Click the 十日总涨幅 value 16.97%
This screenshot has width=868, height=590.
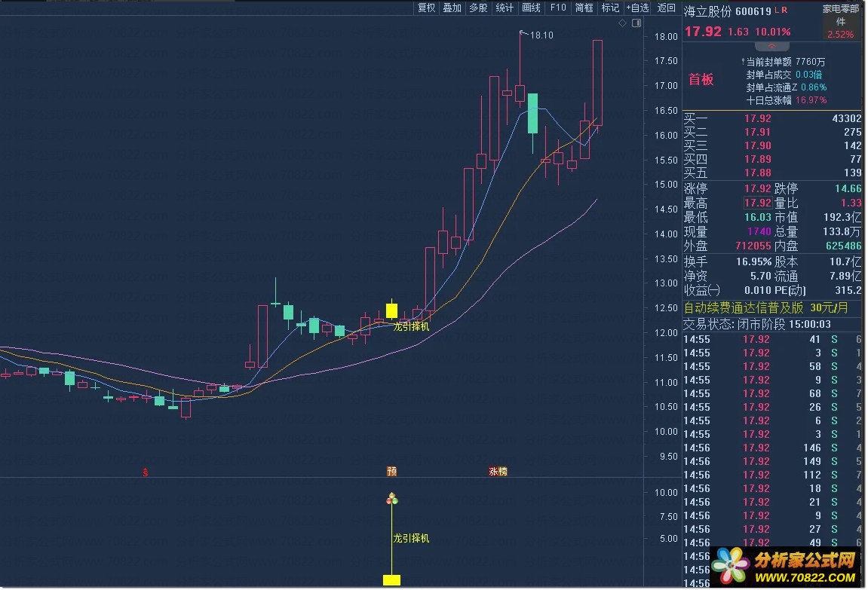tap(811, 100)
